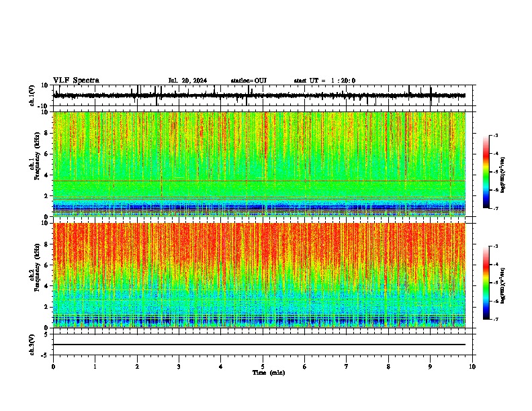Click time axis tick label "6"
532x411 pixels.
click(x=305, y=367)
